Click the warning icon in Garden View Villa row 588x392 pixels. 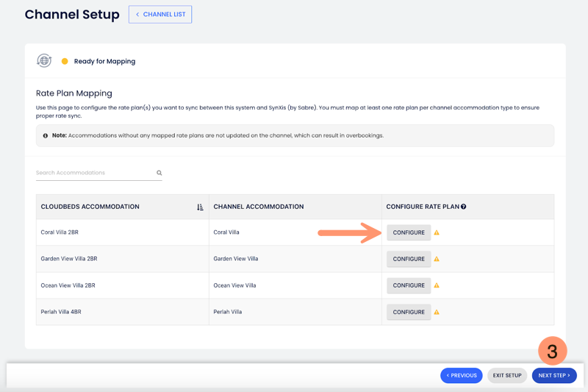437,259
